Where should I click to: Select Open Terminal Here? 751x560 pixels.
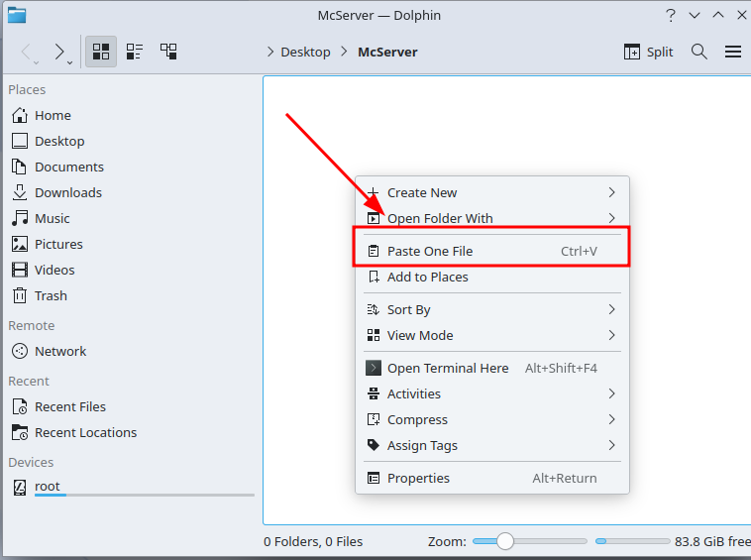(448, 368)
